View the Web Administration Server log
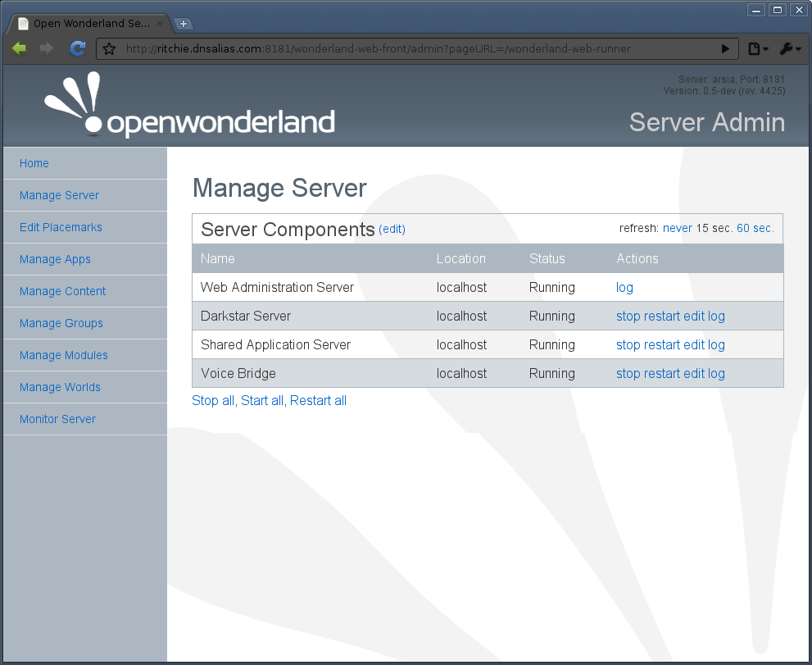The image size is (812, 665). point(624,288)
